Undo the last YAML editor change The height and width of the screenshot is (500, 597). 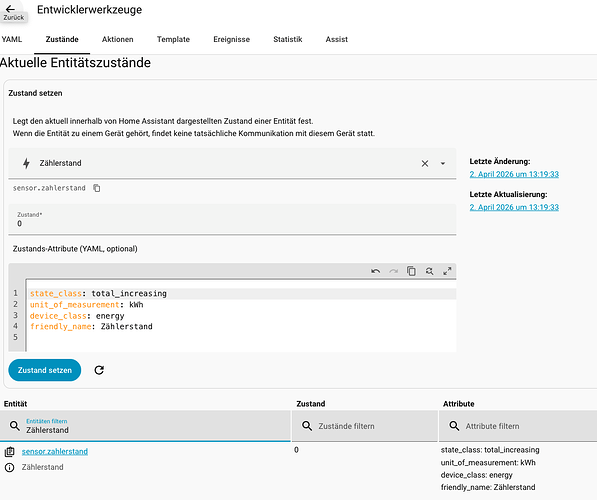coord(375,271)
